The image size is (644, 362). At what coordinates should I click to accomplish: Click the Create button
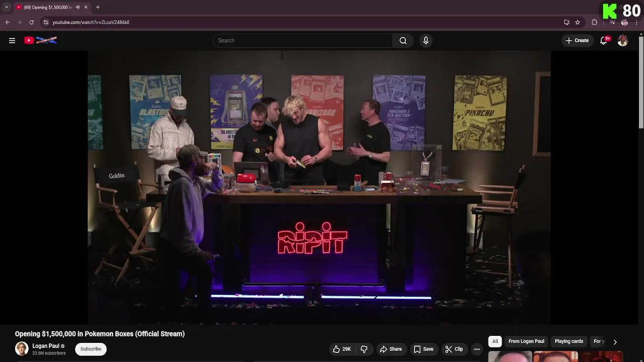point(577,40)
